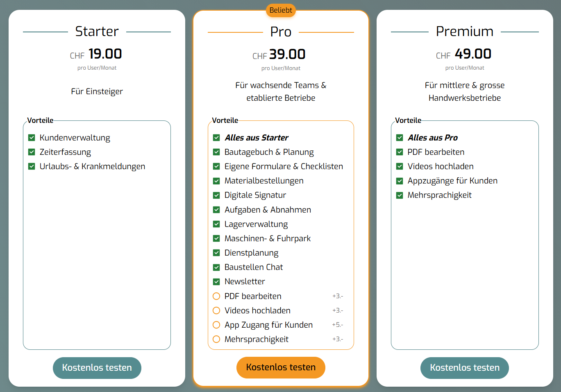Click the Starter plan Kostenlos testen button
561x392 pixels.
[x=97, y=368]
